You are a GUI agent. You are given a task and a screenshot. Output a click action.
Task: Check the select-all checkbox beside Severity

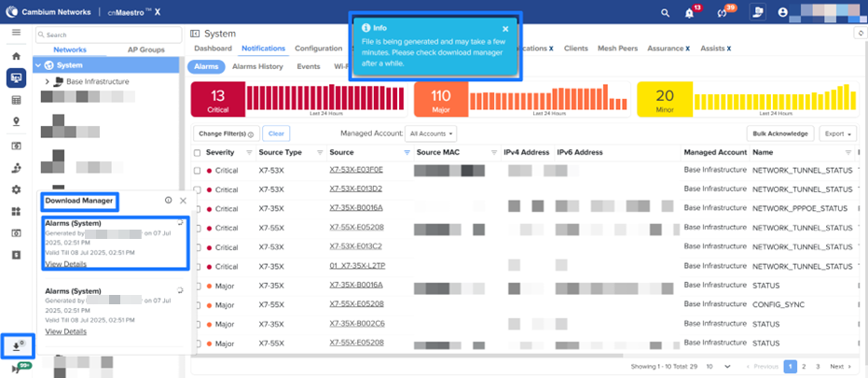197,152
